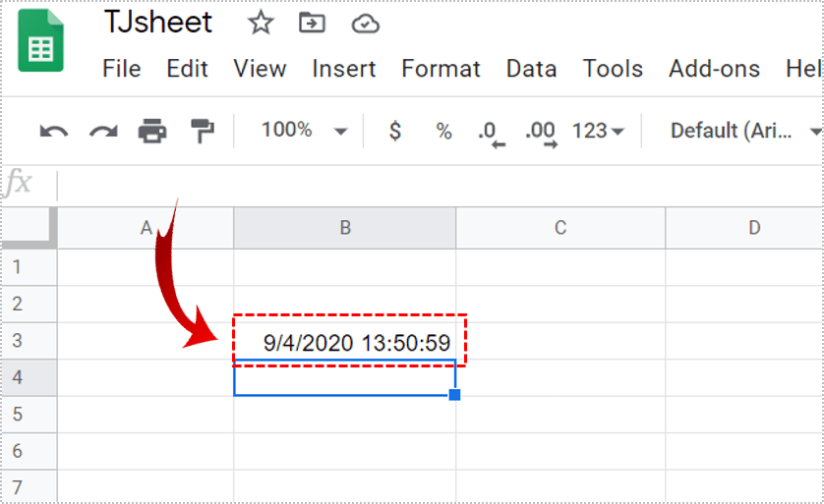Open the Data menu

pyautogui.click(x=531, y=69)
